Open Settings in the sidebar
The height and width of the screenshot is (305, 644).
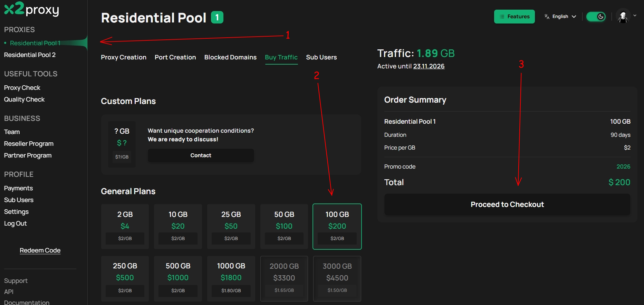16,212
